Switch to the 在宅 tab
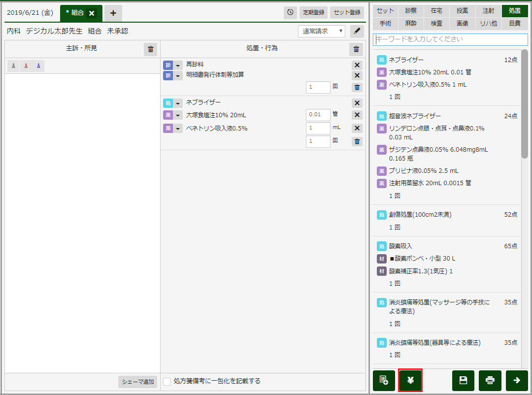Viewport: 532px width, 395px height. point(436,11)
